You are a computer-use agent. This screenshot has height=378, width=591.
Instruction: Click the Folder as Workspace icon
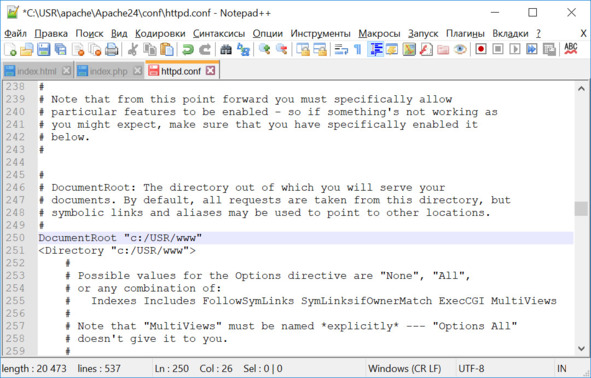point(443,49)
